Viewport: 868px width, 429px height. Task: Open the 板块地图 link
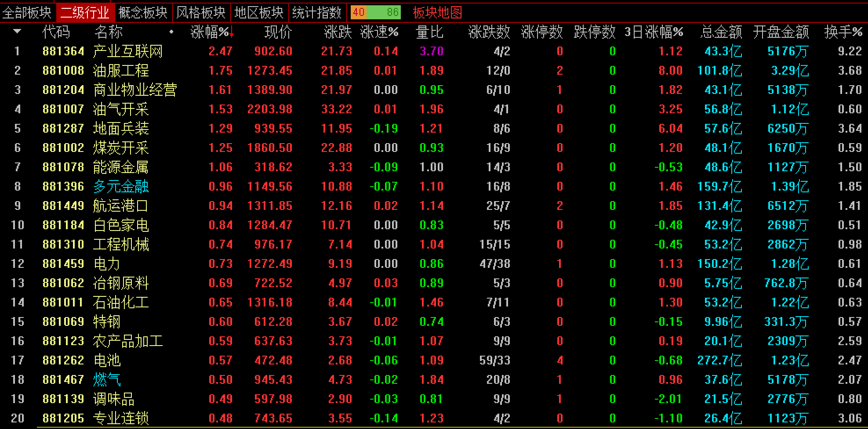click(437, 12)
